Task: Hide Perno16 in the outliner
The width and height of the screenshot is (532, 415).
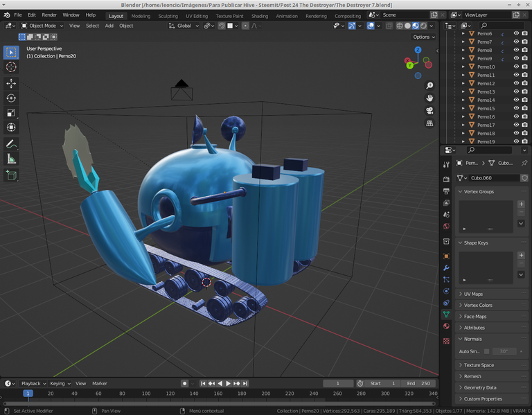Action: [516, 116]
